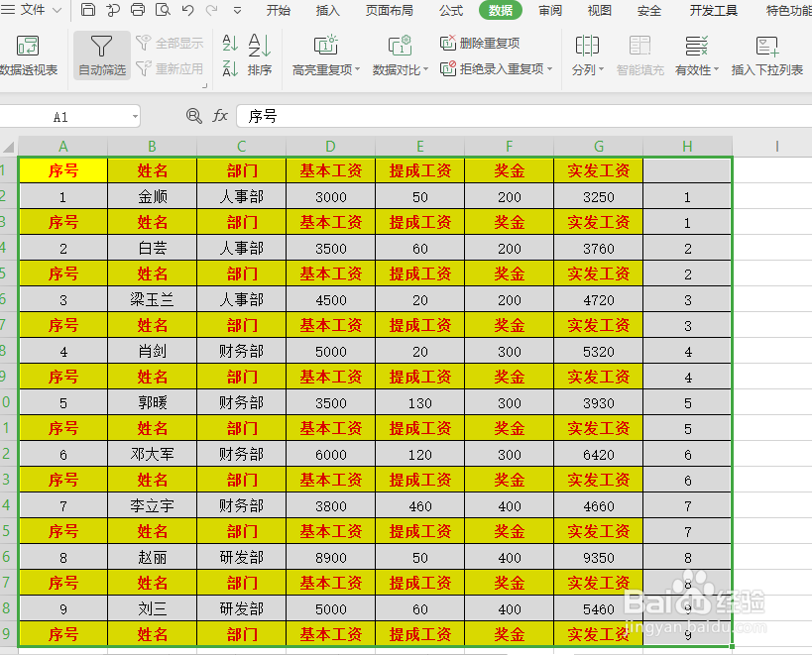Open the 文件 menu
The width and height of the screenshot is (812, 655).
tap(31, 10)
